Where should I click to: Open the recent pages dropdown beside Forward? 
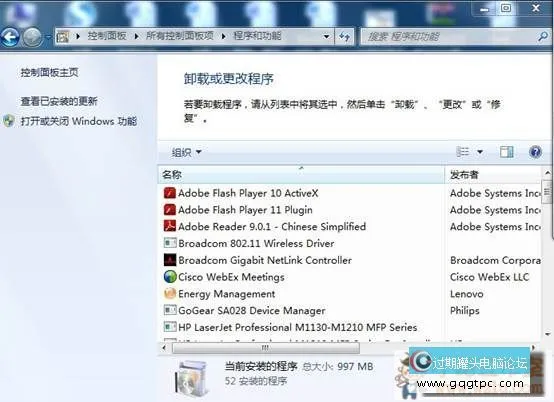[x=48, y=37]
